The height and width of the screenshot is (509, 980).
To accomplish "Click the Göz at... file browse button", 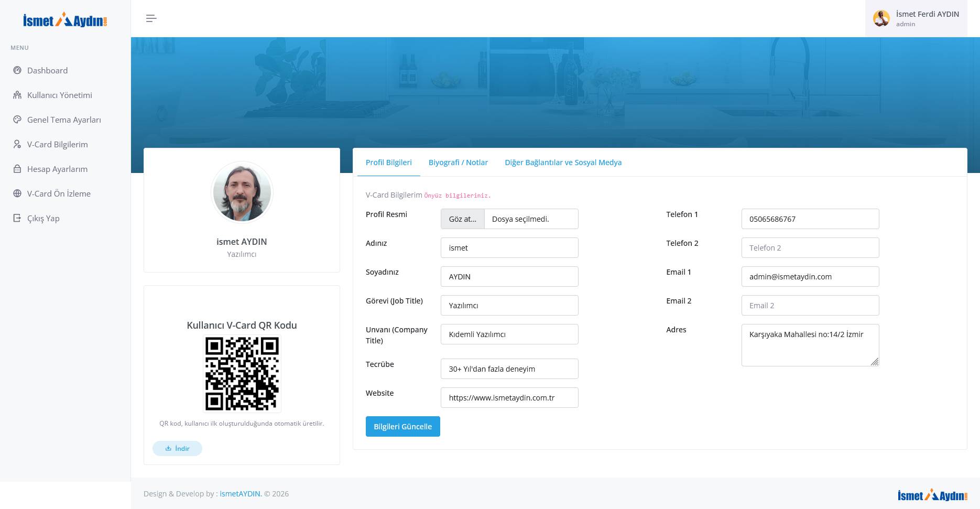I will point(463,219).
